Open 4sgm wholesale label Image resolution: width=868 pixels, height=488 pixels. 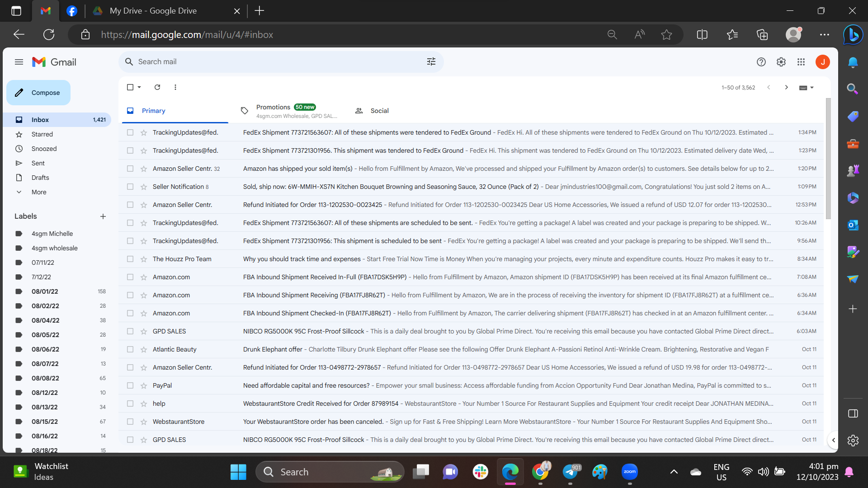click(x=55, y=248)
